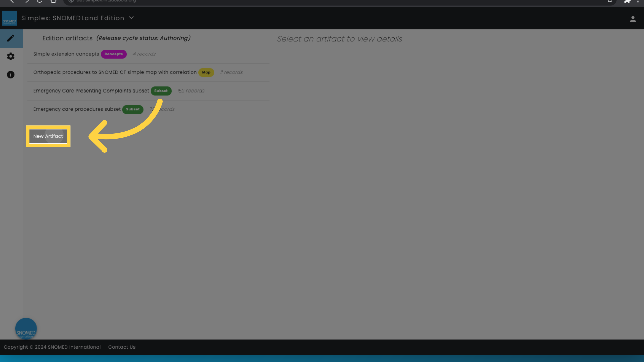
Task: Click the browser reload icon
Action: [39, 1]
